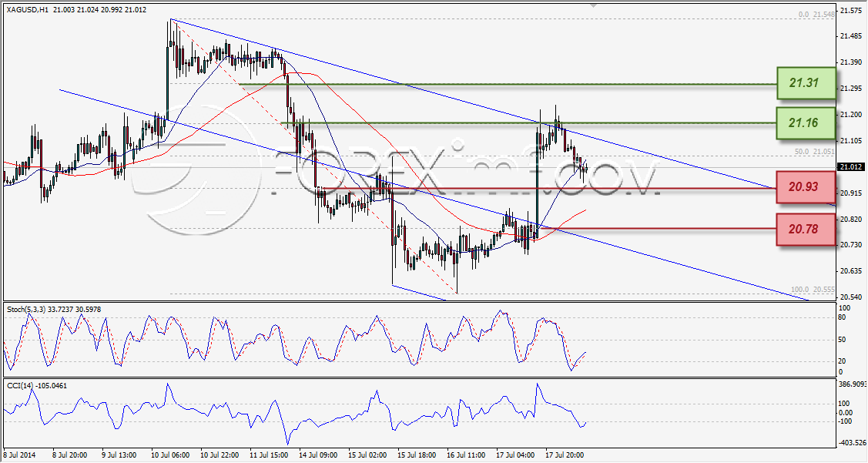Screen dimensions: 868x463
Task: Select the red 20.78 support level box
Action: [806, 229]
